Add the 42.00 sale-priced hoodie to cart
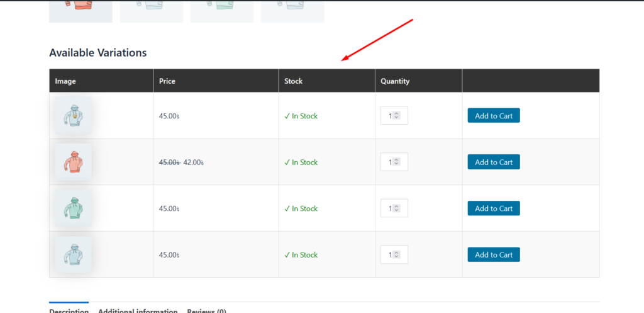 pos(493,162)
